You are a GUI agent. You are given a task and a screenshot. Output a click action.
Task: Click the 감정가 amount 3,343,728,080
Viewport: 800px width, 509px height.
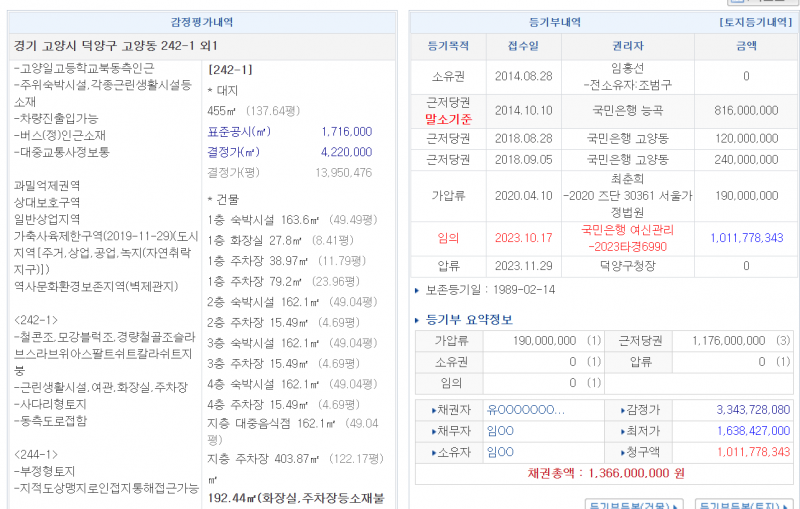[x=753, y=410]
